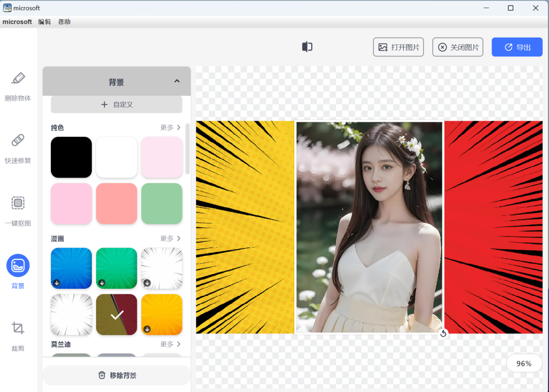Select the black color swatch
Screen dimensions: 549x392
point(71,157)
